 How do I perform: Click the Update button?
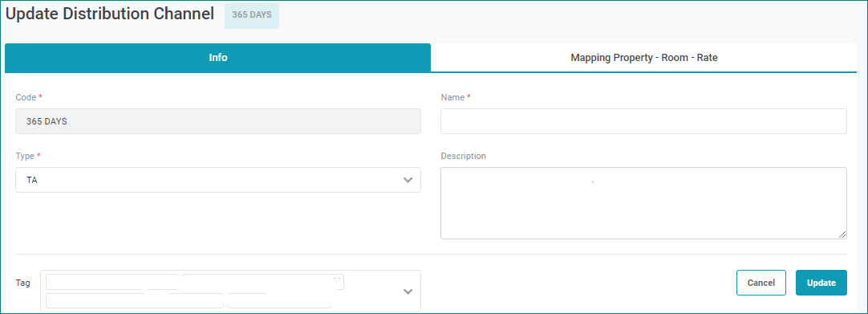[x=821, y=283]
